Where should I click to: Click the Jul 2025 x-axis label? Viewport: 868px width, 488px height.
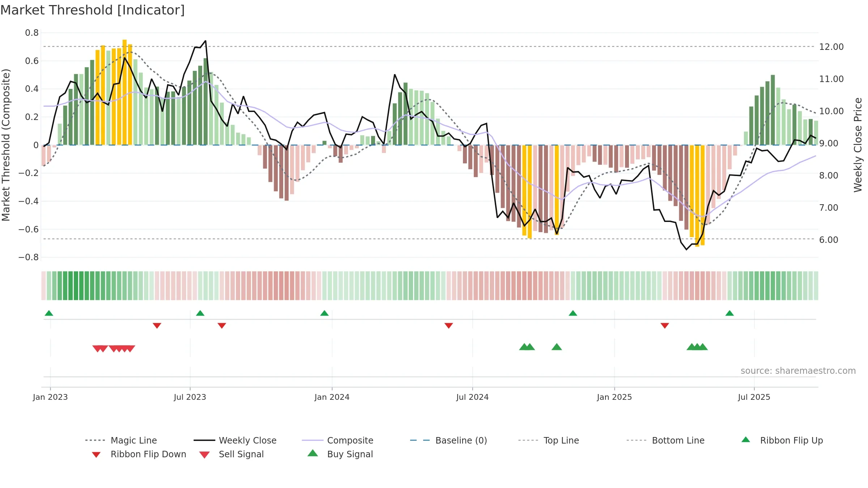pyautogui.click(x=754, y=397)
